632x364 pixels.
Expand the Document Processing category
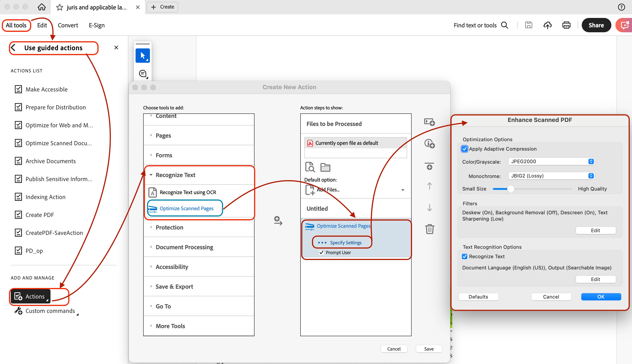tap(184, 247)
